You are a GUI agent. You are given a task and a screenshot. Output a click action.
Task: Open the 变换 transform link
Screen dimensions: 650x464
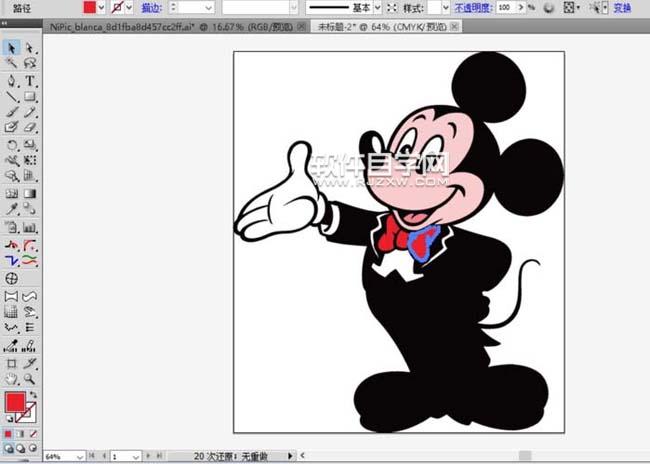pyautogui.click(x=622, y=7)
